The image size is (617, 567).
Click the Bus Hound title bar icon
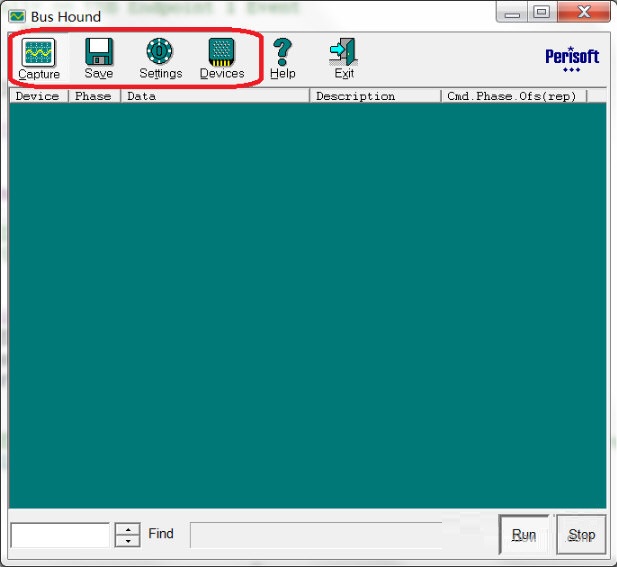click(17, 17)
